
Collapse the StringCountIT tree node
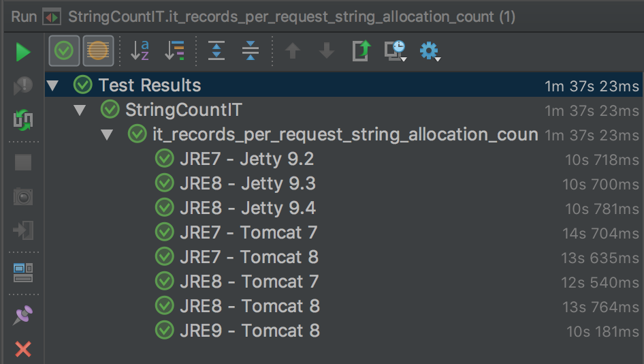tap(80, 110)
